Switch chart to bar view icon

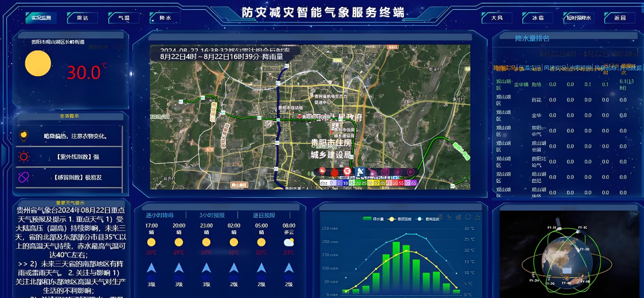tap(459, 217)
